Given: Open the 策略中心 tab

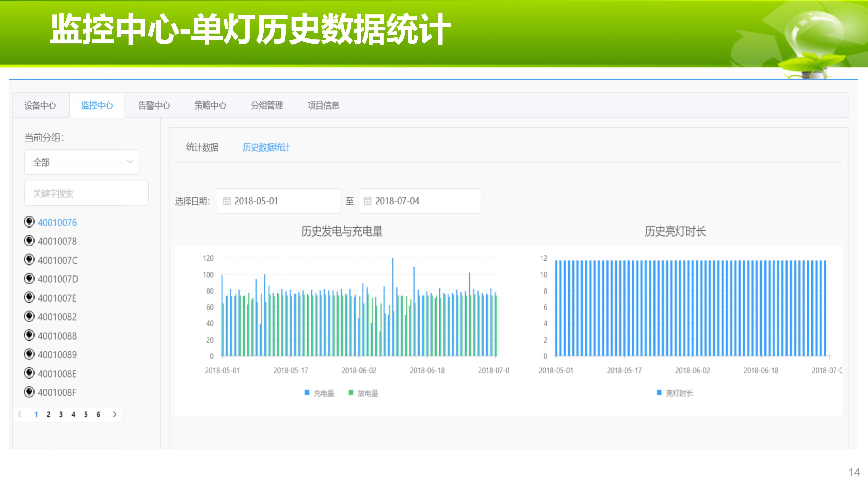Looking at the screenshot, I should [210, 106].
